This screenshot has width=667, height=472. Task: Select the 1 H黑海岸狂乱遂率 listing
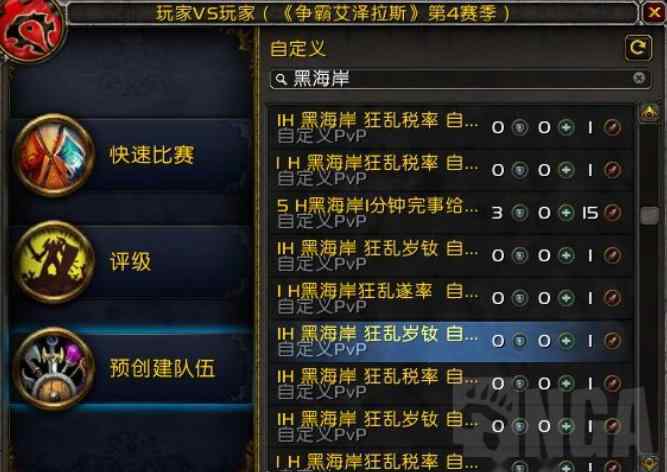(450, 298)
